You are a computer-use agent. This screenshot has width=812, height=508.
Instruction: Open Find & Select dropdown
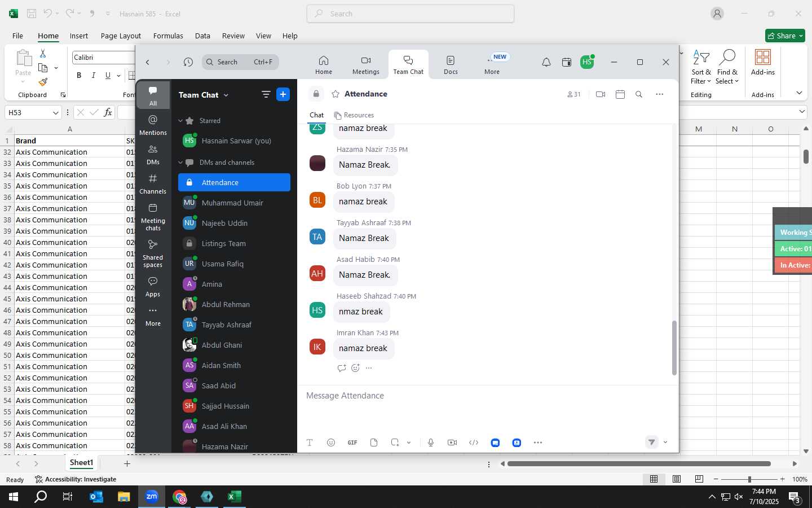727,67
